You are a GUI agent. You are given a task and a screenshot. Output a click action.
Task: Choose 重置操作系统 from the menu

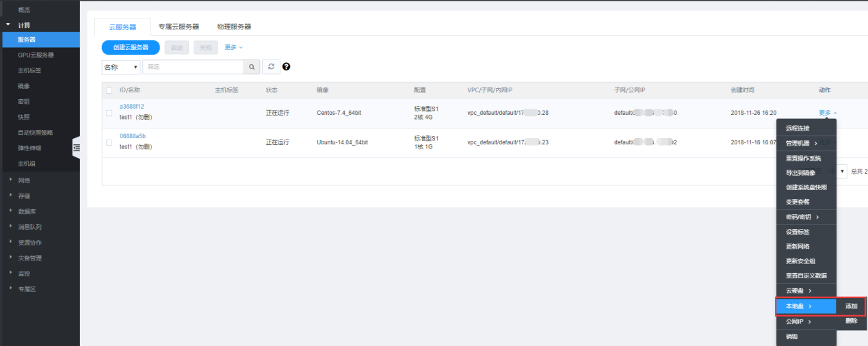tap(806, 159)
